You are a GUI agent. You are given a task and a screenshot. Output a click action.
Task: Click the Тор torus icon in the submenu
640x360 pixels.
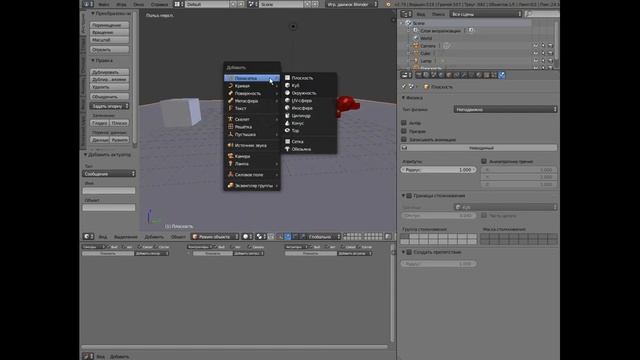287,130
